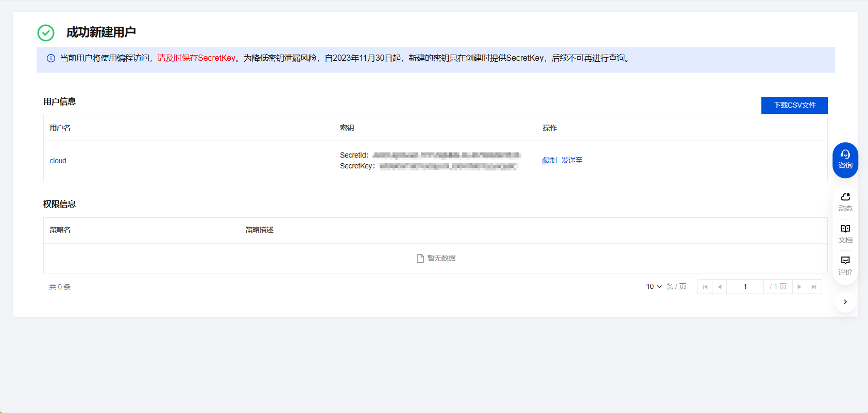Go to the first page of policies

(705, 287)
